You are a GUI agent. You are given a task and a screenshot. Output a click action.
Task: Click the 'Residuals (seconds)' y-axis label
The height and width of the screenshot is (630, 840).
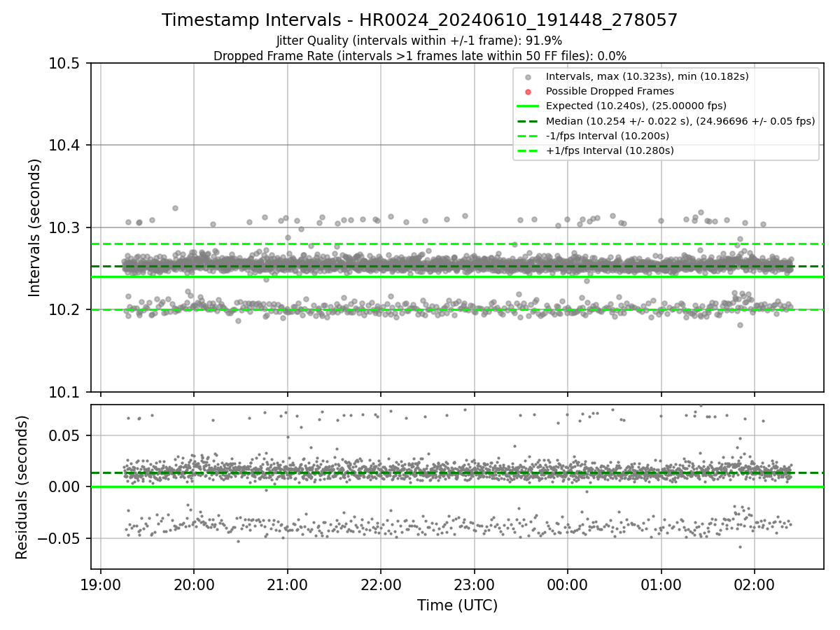(22, 487)
